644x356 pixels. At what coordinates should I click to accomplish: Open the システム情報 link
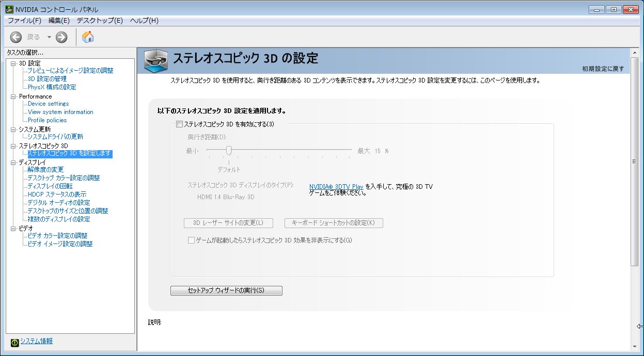pyautogui.click(x=36, y=341)
